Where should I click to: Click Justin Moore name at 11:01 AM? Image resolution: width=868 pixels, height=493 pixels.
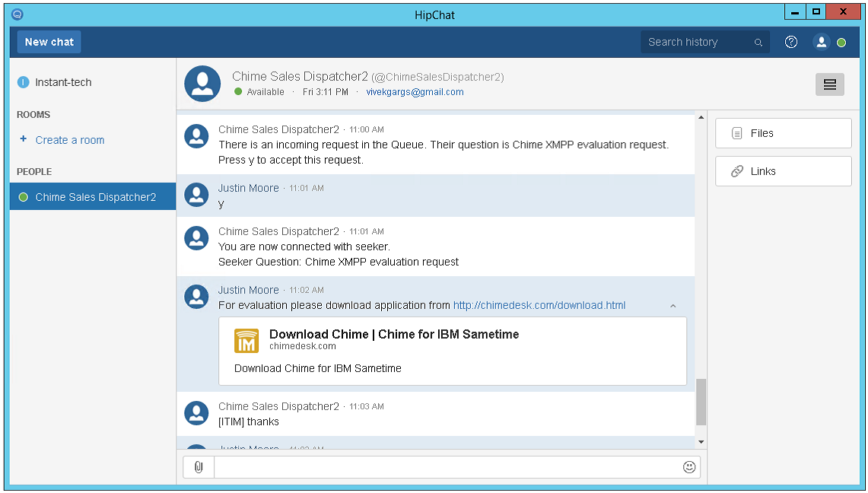[249, 188]
